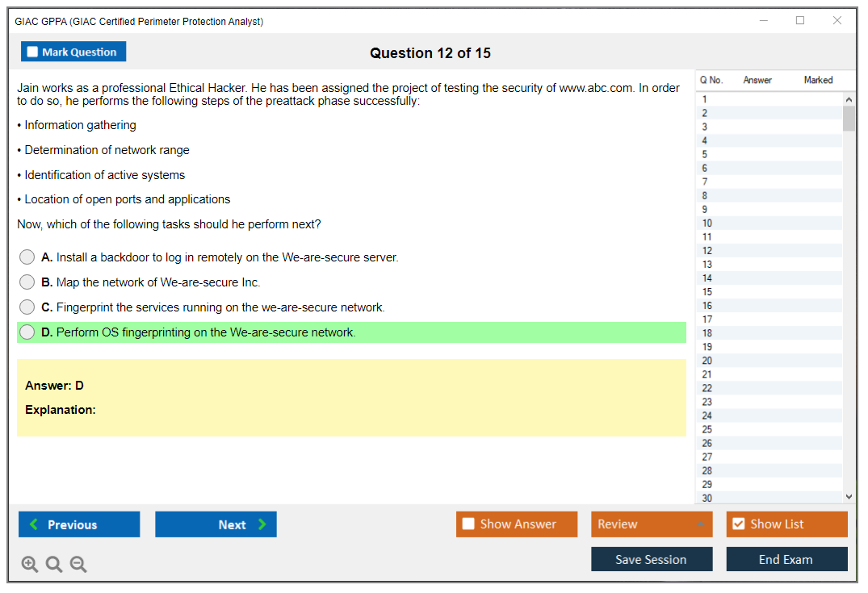Click the question list scroll-up arrow
This screenshot has height=593, width=868.
pos(849,99)
